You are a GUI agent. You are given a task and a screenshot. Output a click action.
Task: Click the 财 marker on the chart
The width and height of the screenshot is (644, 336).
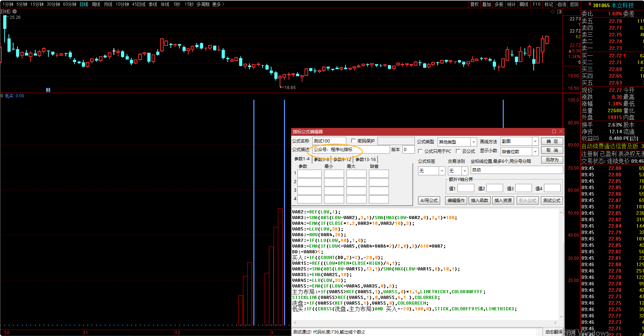(x=48, y=90)
